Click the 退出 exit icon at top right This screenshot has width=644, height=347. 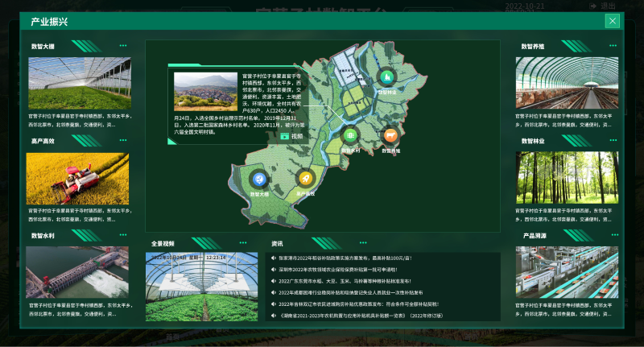(593, 6)
